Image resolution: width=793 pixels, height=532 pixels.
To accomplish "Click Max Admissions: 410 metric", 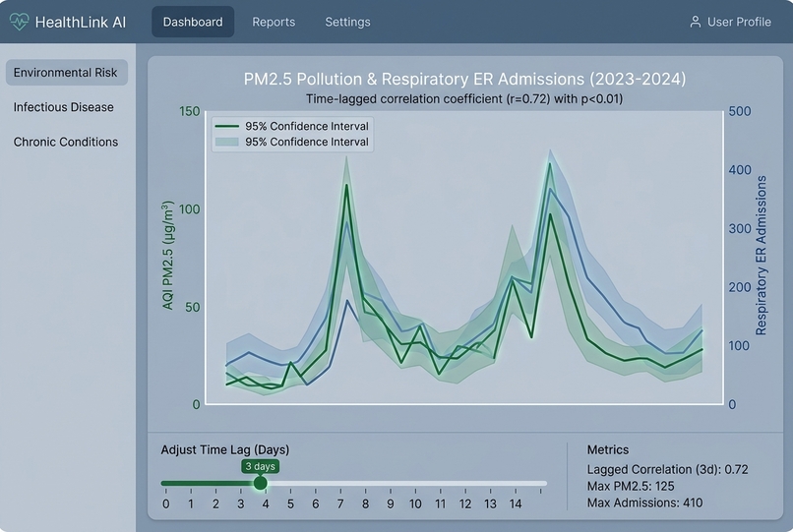I will tap(644, 502).
